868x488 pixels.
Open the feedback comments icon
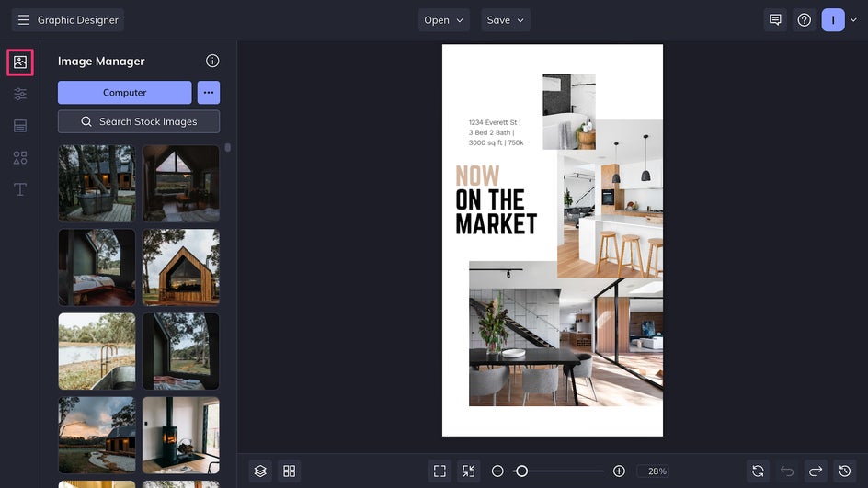tap(775, 20)
